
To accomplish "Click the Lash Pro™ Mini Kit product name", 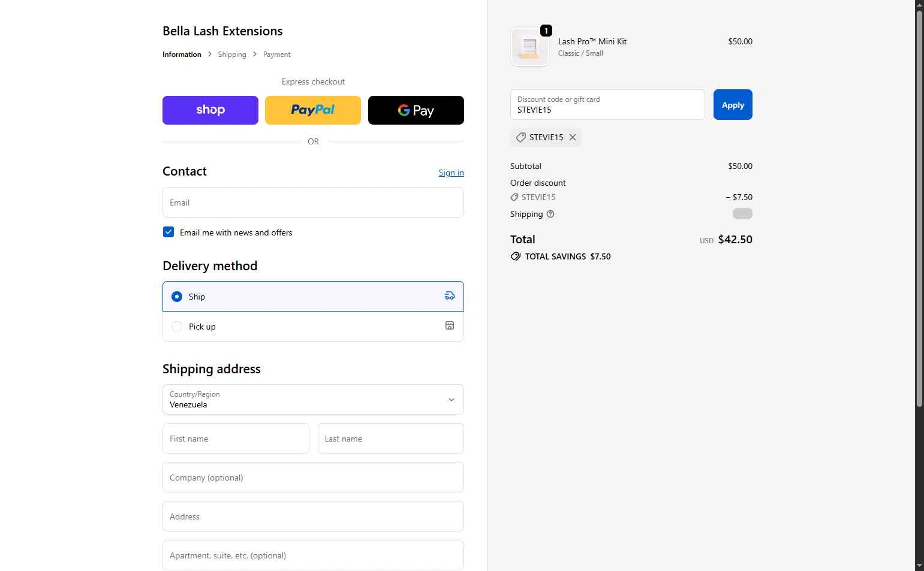I will click(x=592, y=41).
